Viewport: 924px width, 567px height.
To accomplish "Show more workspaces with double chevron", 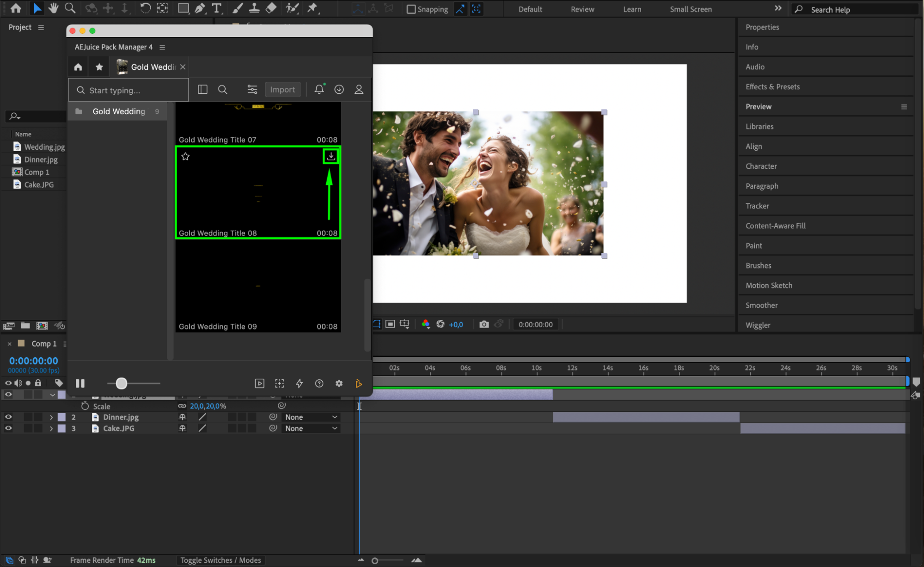I will coord(778,8).
